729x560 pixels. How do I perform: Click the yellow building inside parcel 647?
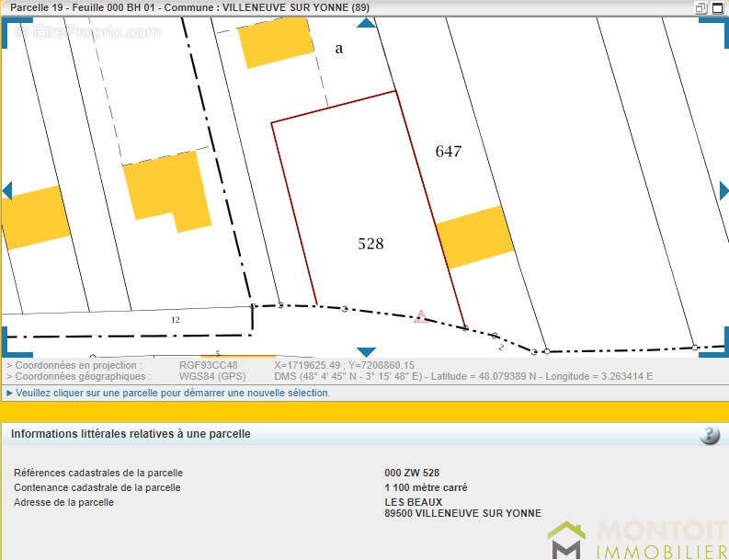tap(475, 237)
